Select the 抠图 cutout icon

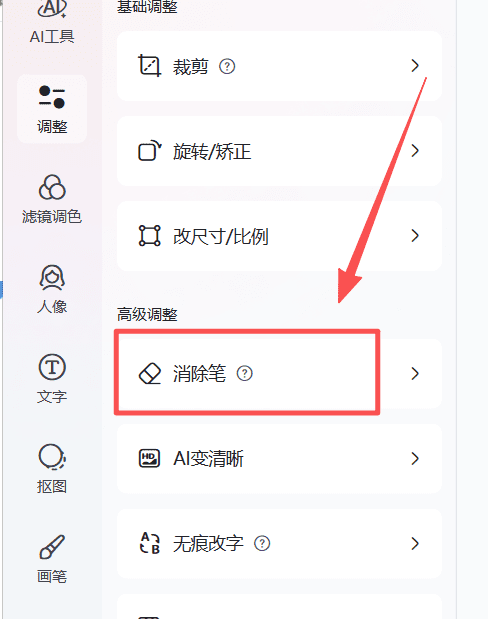point(52,469)
